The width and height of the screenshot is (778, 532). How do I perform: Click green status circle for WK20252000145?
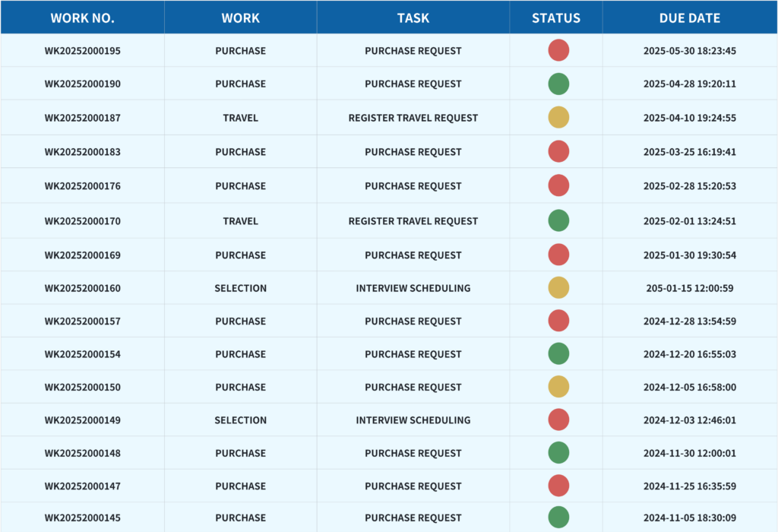pos(558,518)
